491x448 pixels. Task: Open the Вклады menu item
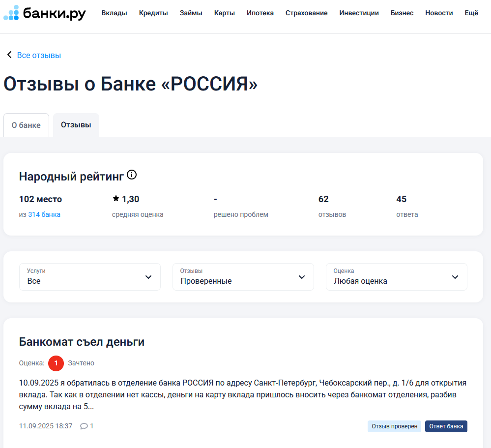(x=114, y=13)
